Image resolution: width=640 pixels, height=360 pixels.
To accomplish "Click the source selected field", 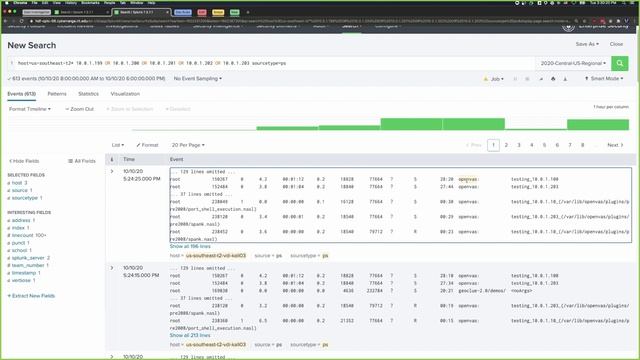I will click(x=20, y=190).
